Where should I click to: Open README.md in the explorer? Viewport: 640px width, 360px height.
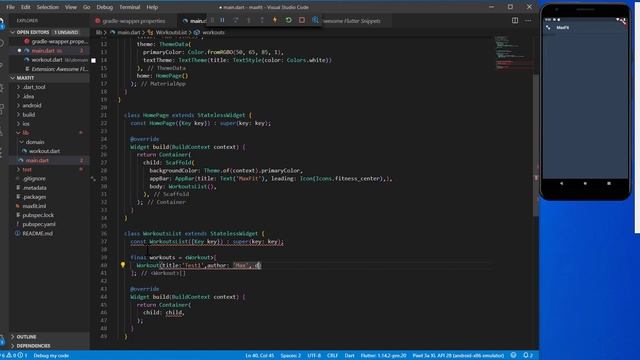(38, 233)
